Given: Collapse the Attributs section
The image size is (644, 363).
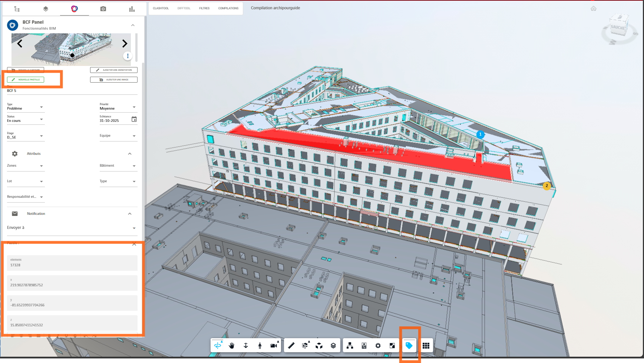Looking at the screenshot, I should (x=130, y=154).
